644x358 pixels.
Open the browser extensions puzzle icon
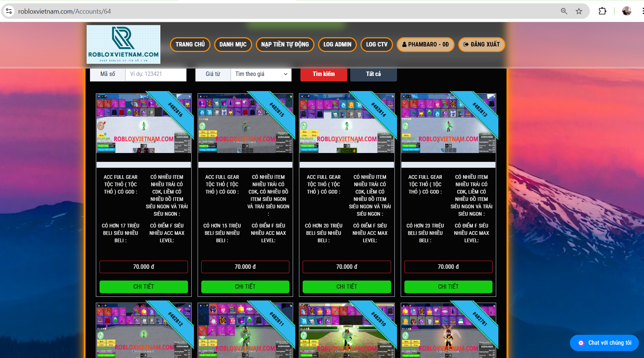602,11
